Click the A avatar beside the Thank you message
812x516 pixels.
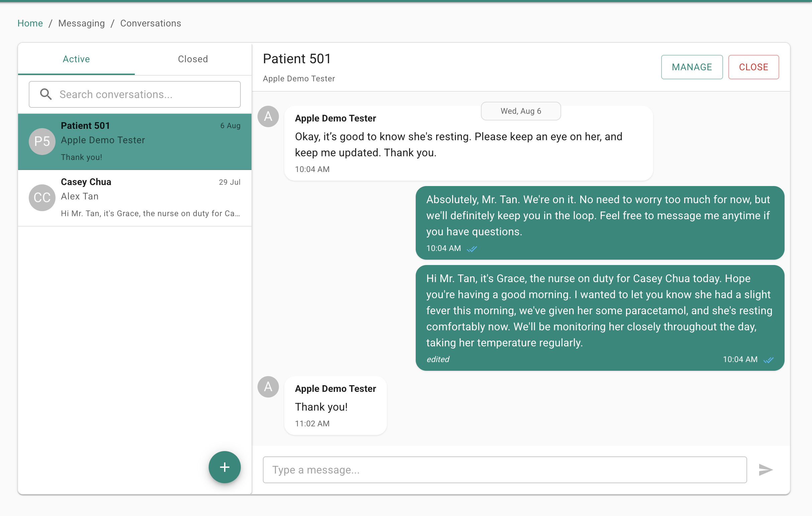tap(268, 387)
